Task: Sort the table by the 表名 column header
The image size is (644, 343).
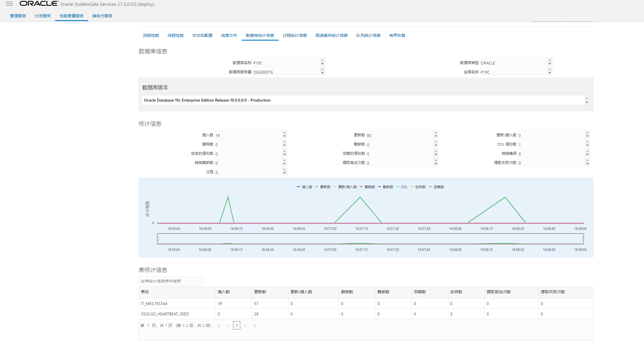Action: tap(145, 292)
